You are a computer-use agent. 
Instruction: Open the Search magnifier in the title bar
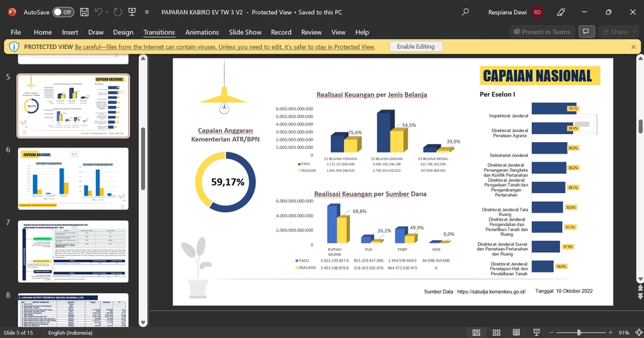tap(465, 12)
